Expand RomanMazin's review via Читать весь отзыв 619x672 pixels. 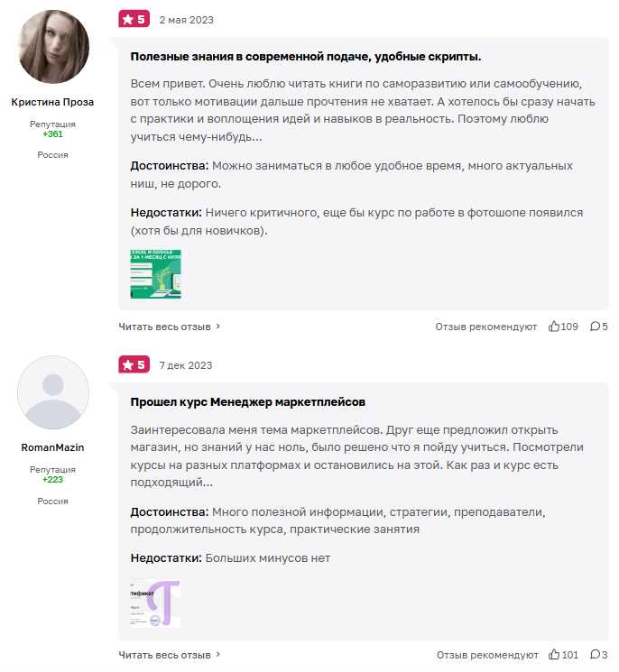pyautogui.click(x=170, y=655)
